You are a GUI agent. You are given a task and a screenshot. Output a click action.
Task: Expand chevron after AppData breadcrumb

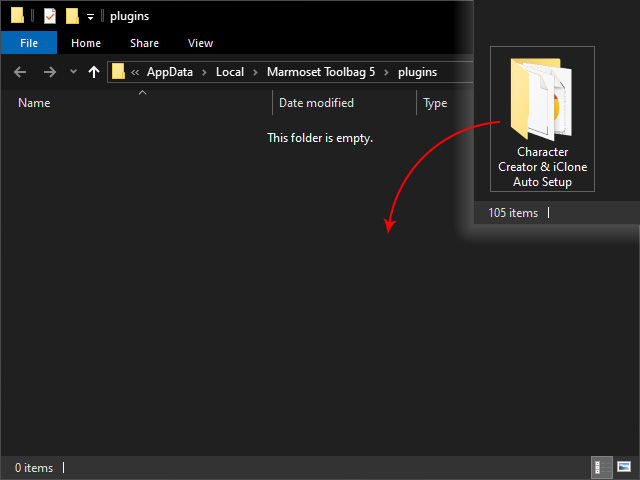coord(204,73)
